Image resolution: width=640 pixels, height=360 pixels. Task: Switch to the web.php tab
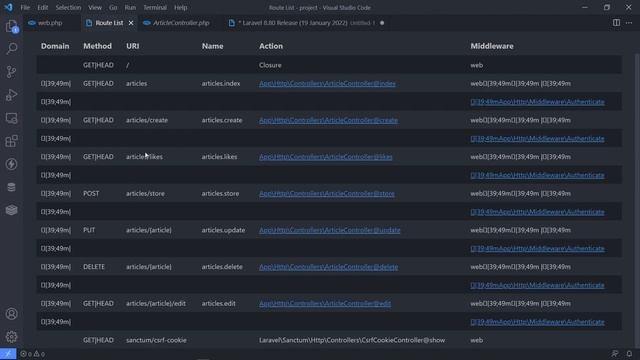coord(50,23)
